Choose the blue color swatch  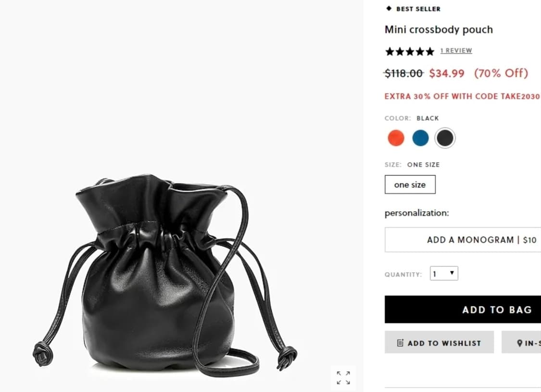(x=420, y=138)
